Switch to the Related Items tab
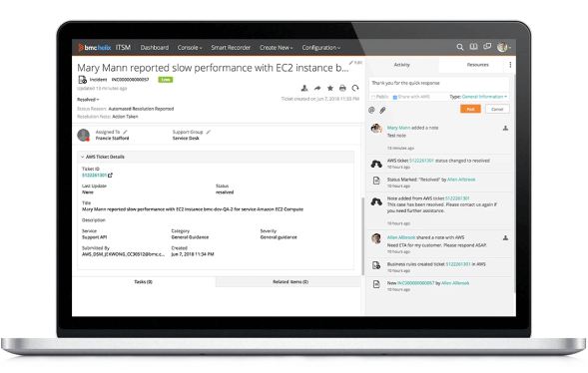 point(291,281)
